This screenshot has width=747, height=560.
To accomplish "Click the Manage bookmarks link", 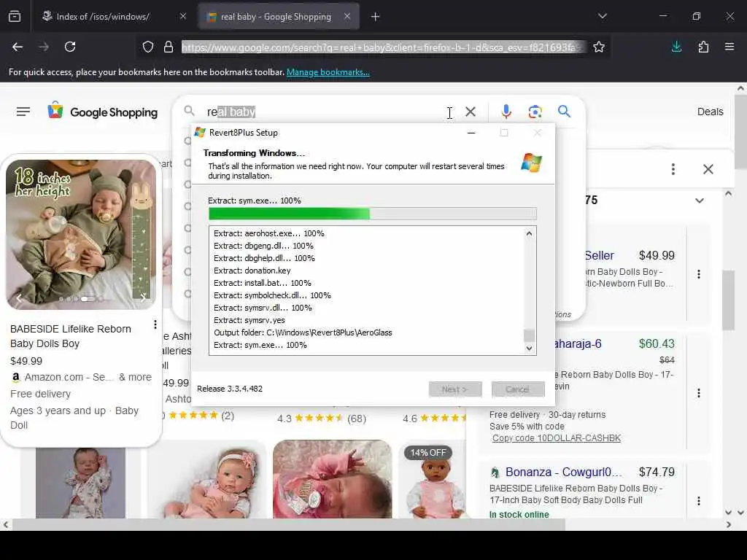I will click(328, 72).
